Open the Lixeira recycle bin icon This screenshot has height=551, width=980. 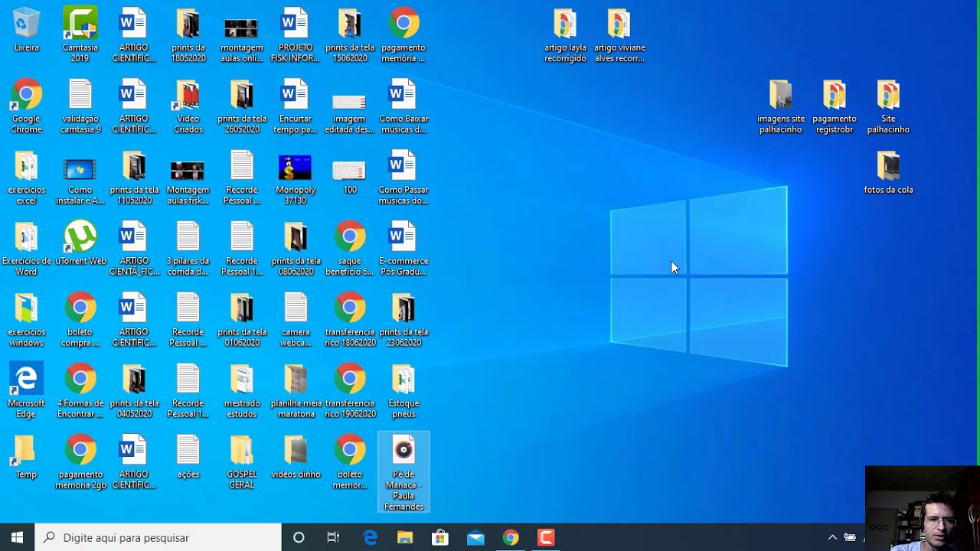tap(26, 31)
